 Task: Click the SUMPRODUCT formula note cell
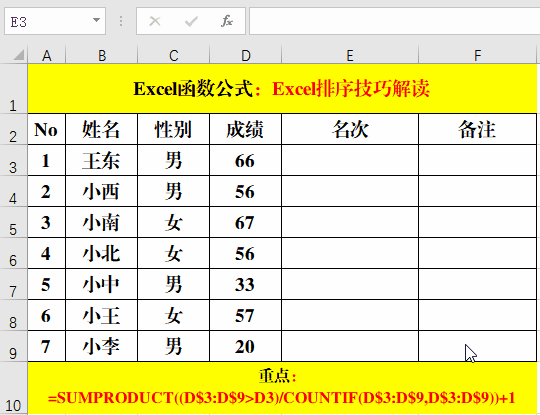(282, 388)
